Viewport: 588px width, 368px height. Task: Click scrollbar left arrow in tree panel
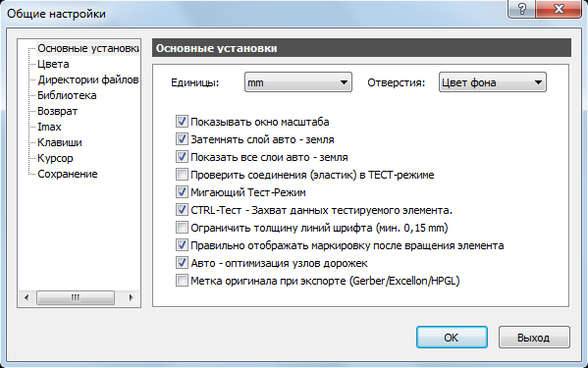(x=27, y=297)
